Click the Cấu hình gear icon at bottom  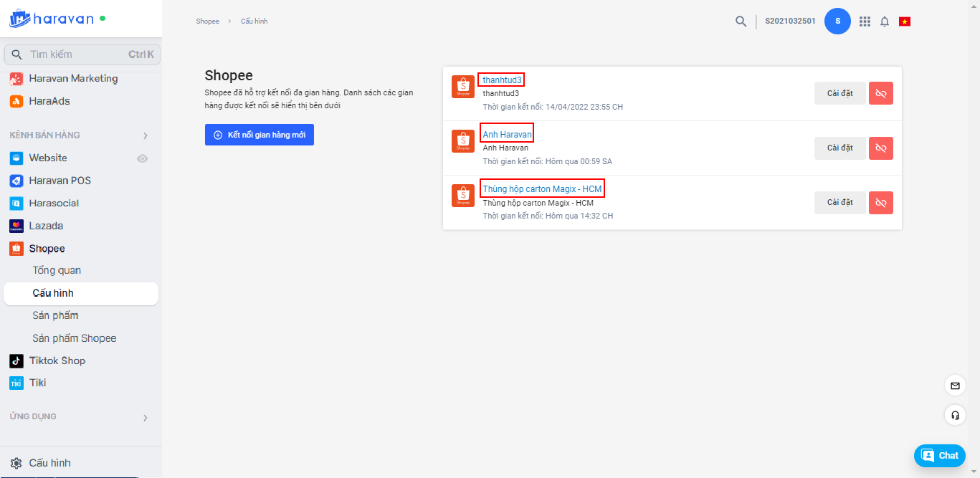tap(16, 463)
